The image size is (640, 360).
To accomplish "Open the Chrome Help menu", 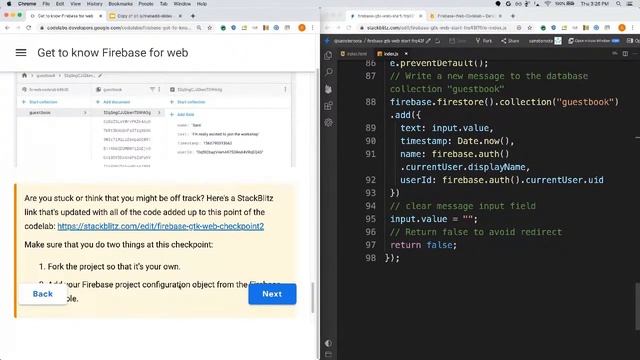I will click(x=202, y=4).
